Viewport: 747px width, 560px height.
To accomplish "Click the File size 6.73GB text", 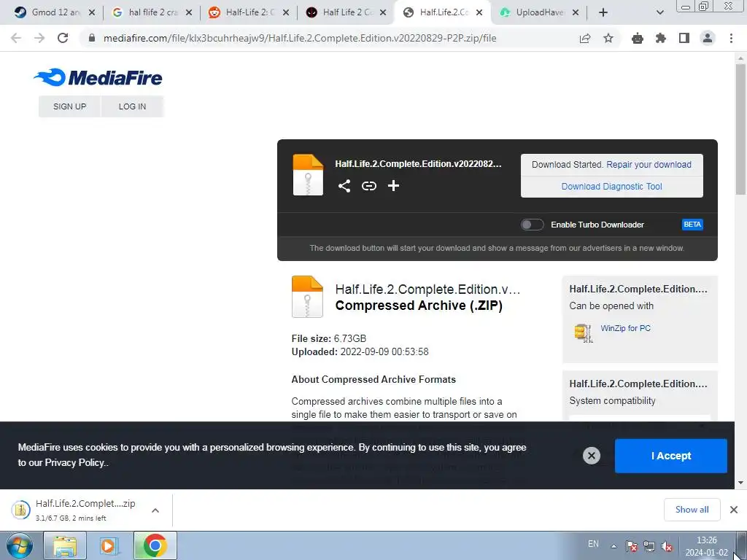I will pos(329,338).
